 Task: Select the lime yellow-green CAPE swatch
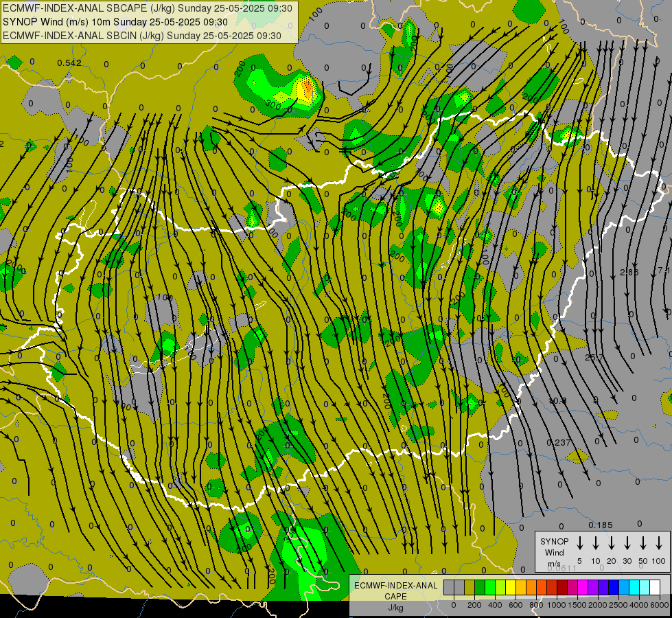click(500, 588)
